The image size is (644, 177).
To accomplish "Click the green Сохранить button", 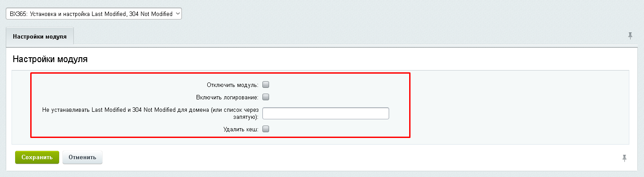I will point(37,157).
